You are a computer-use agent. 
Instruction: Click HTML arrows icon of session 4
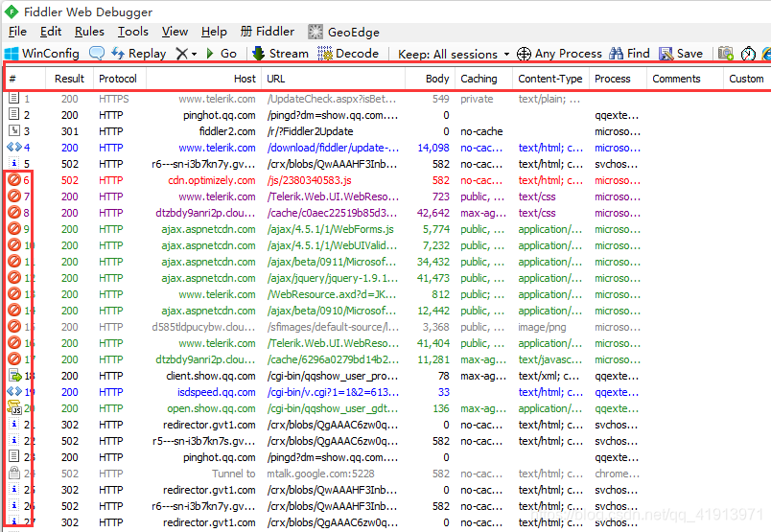(x=14, y=147)
